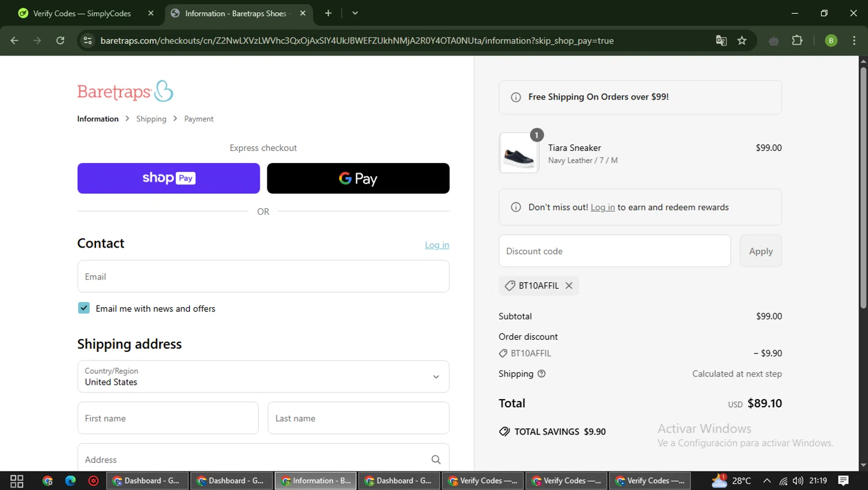Click the address search magnifier icon
868x490 pixels.
click(436, 459)
